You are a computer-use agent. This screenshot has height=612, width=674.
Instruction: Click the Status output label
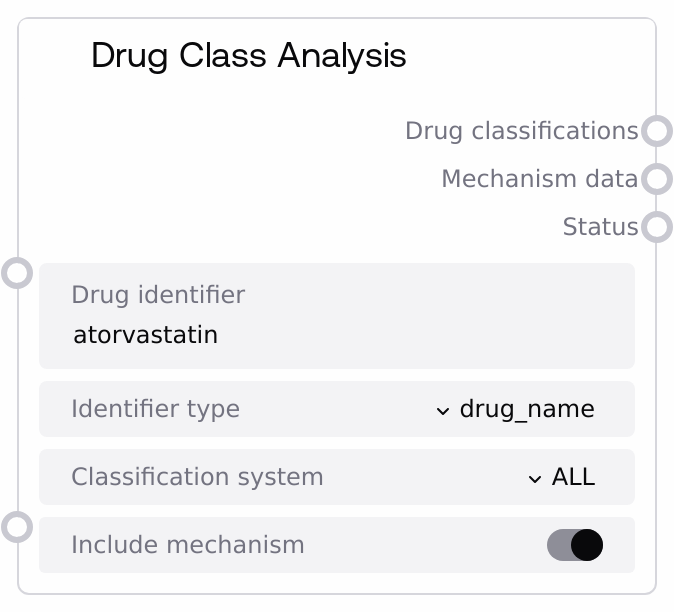coord(600,227)
